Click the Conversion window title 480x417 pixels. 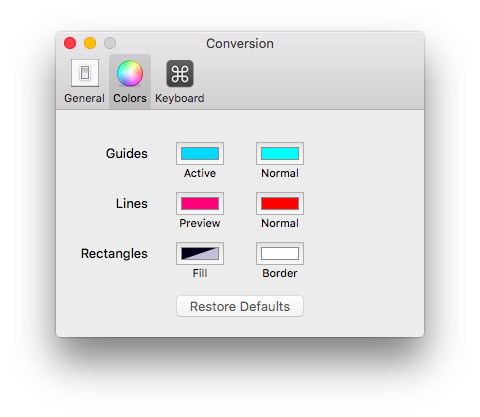tap(240, 44)
